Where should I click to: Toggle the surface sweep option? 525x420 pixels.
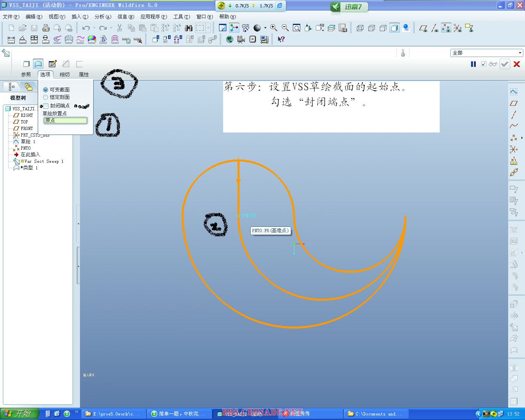click(x=38, y=64)
